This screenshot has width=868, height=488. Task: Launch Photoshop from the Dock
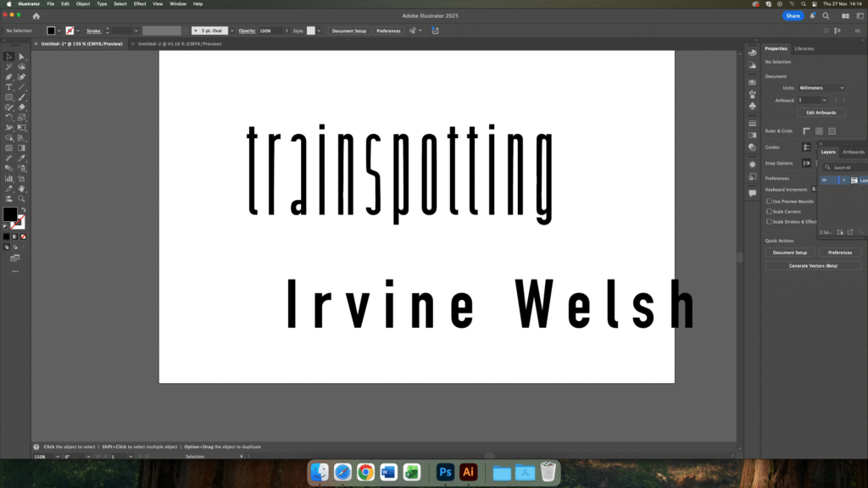445,473
